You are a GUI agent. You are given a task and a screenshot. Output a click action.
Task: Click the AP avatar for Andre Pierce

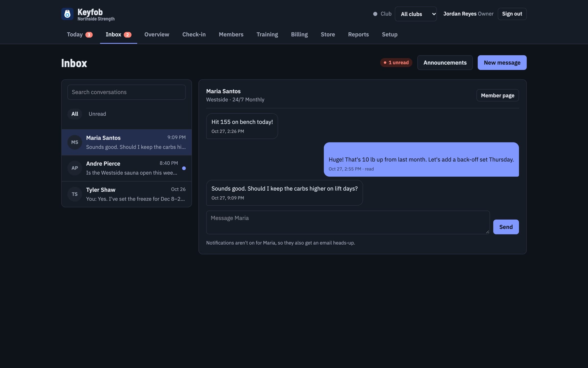click(75, 168)
